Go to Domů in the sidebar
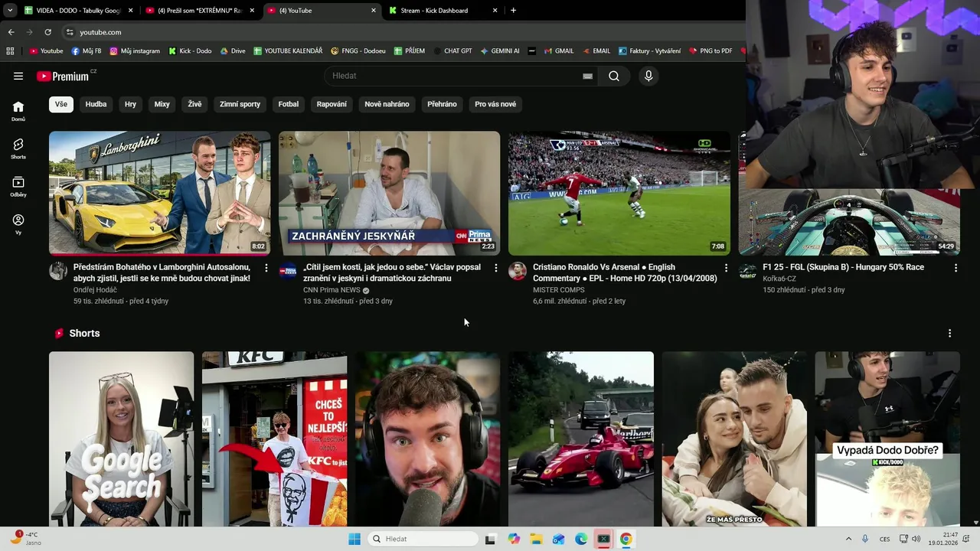Image resolution: width=980 pixels, height=551 pixels. coord(18,111)
